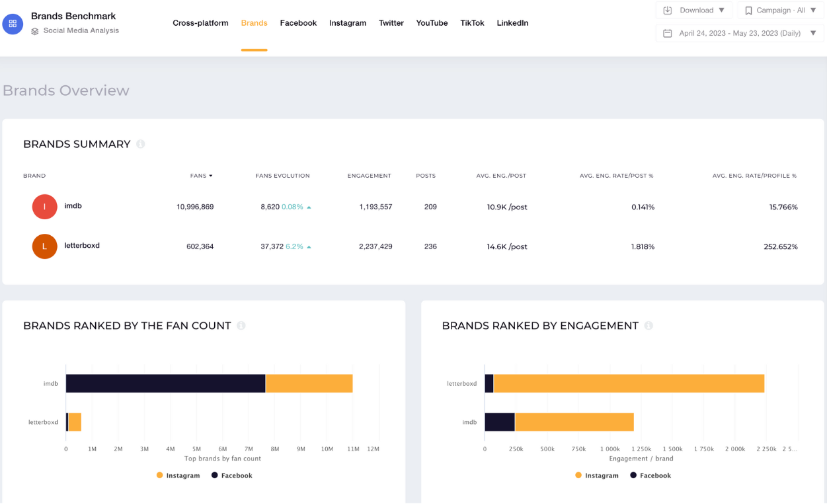Click the imdb engagement value 1,193,557
827x504 pixels.
(375, 207)
